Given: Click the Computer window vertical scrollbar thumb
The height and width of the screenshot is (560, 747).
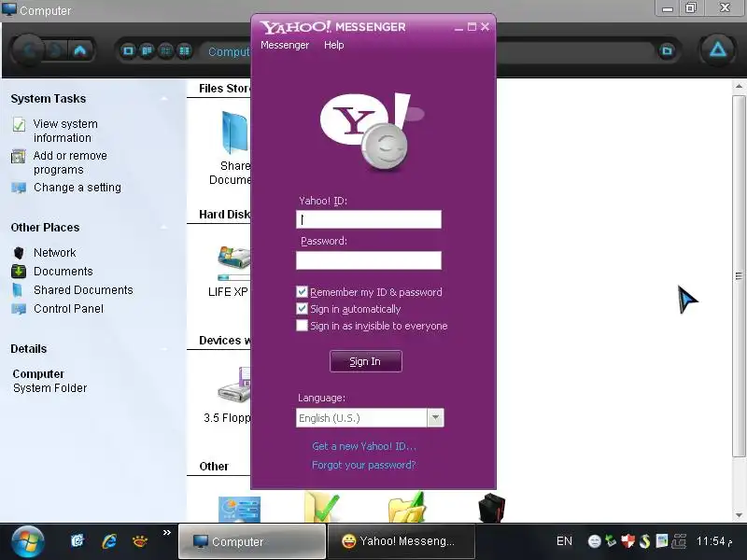Looking at the screenshot, I should pos(739,275).
